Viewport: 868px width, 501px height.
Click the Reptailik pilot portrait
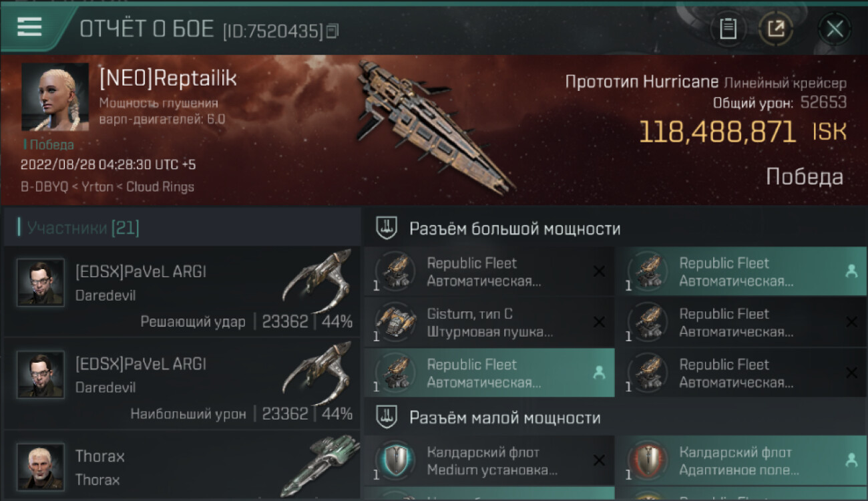55,98
